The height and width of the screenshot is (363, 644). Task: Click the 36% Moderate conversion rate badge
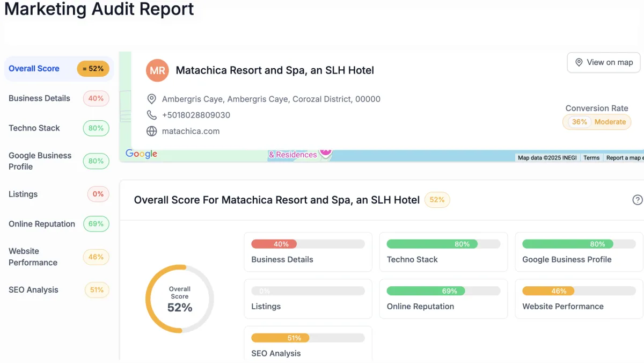tap(597, 122)
